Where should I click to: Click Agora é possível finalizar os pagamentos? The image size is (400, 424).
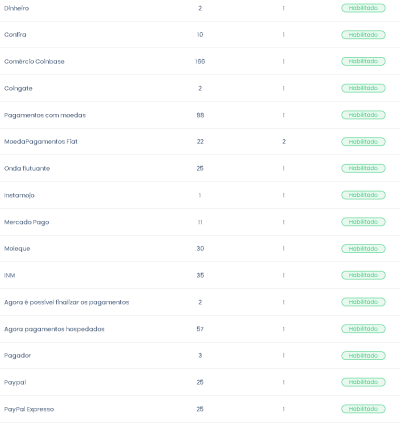(66, 302)
